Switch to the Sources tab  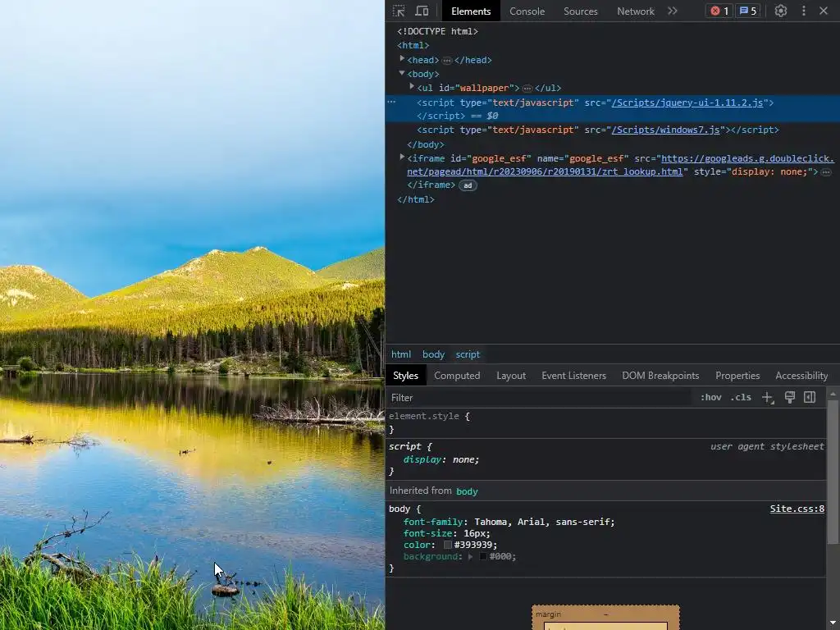coord(580,11)
